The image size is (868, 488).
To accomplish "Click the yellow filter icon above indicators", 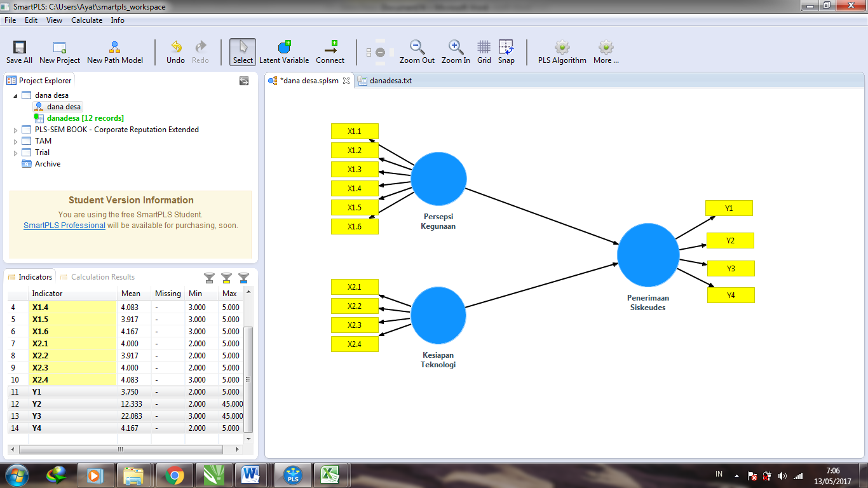I will pyautogui.click(x=226, y=278).
